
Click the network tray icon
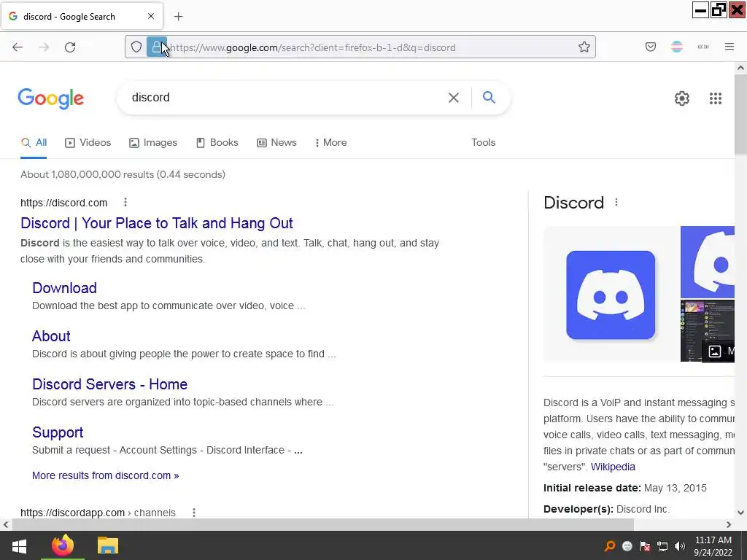coord(662,546)
